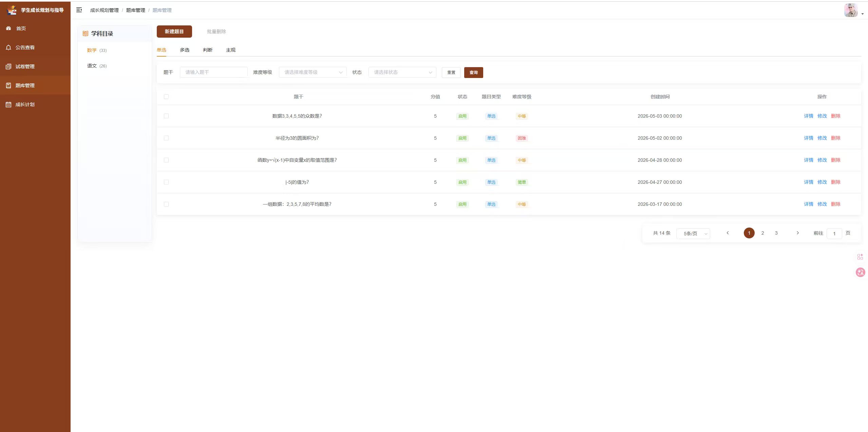
Task: Click the 批量删除 button
Action: tap(216, 32)
